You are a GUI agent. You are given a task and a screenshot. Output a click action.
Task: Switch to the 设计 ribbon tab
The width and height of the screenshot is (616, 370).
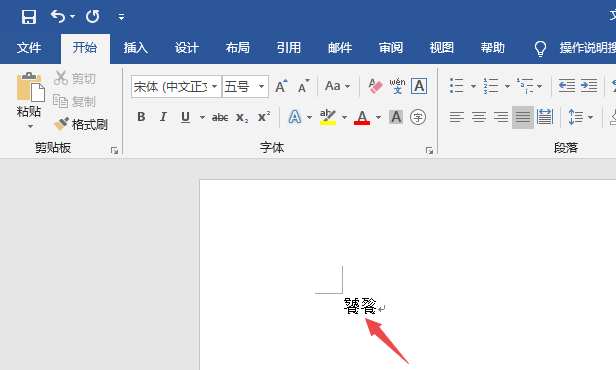(x=187, y=48)
